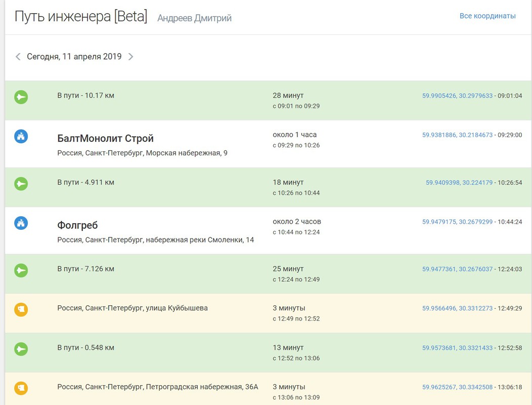532x405 pixels.
Task: Click the duration около 1 часа
Action: [294, 135]
